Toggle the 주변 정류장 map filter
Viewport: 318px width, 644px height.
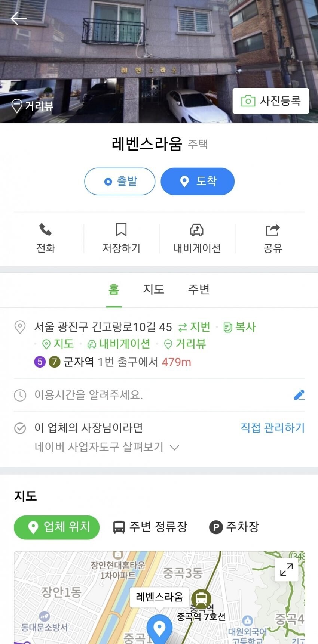pos(150,527)
